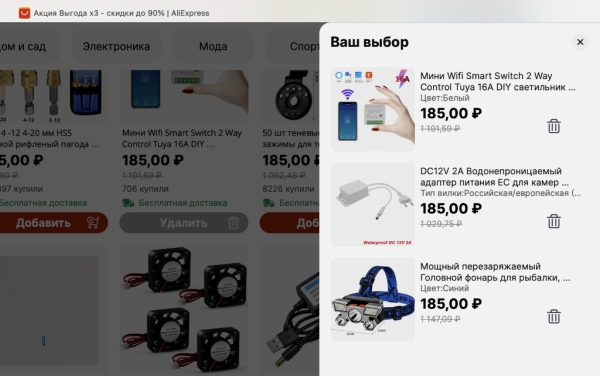
Task: Delete the Mini Wifi Smart Switch from selection
Action: pos(554,126)
